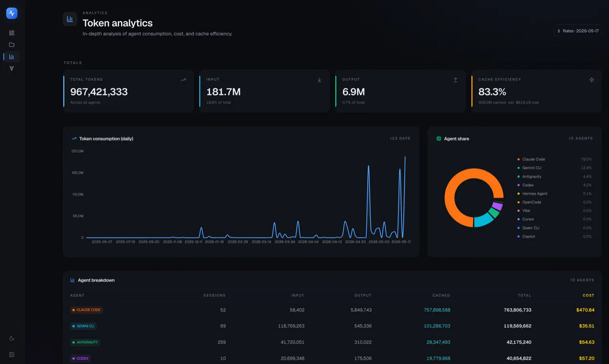Open the folder icon in sidebar
Screen dimensions: 609x364
pos(12,45)
